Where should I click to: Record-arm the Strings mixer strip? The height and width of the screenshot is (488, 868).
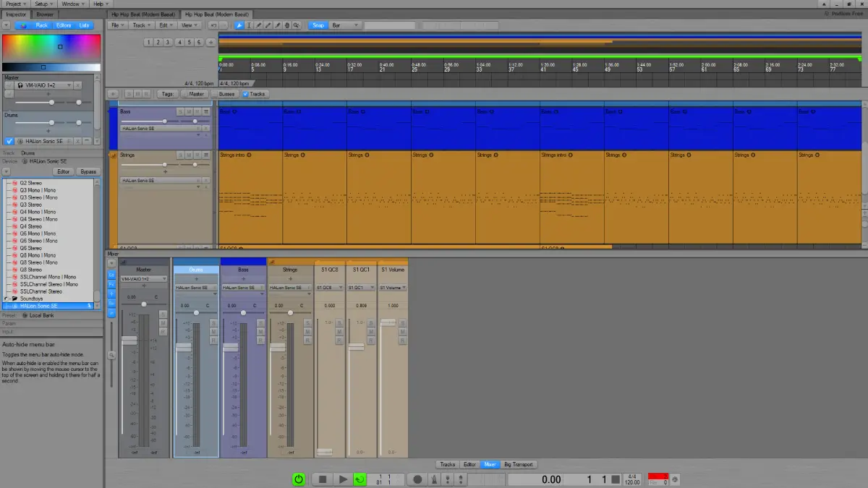(307, 339)
